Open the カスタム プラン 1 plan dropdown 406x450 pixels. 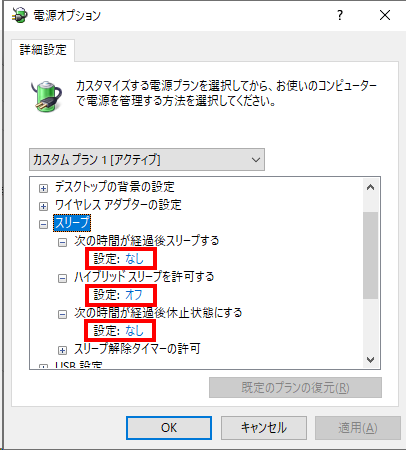pos(147,160)
